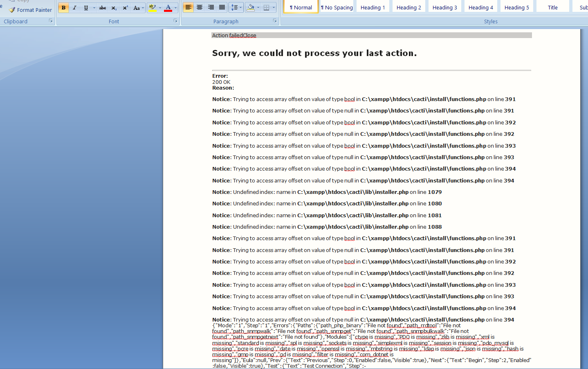Viewport: 588px width, 369px height.
Task: Open the line spacing options
Action: (236, 7)
